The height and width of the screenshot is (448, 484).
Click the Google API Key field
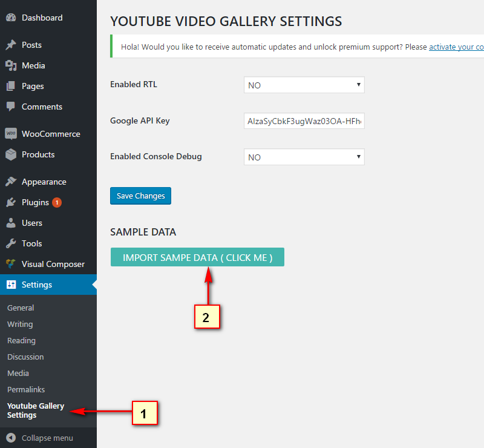point(304,121)
